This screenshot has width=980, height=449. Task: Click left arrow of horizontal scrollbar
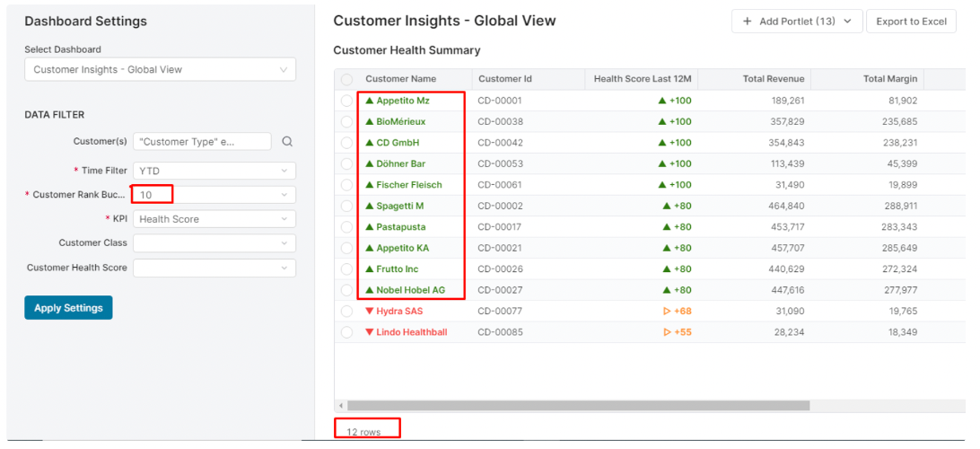pos(341,406)
